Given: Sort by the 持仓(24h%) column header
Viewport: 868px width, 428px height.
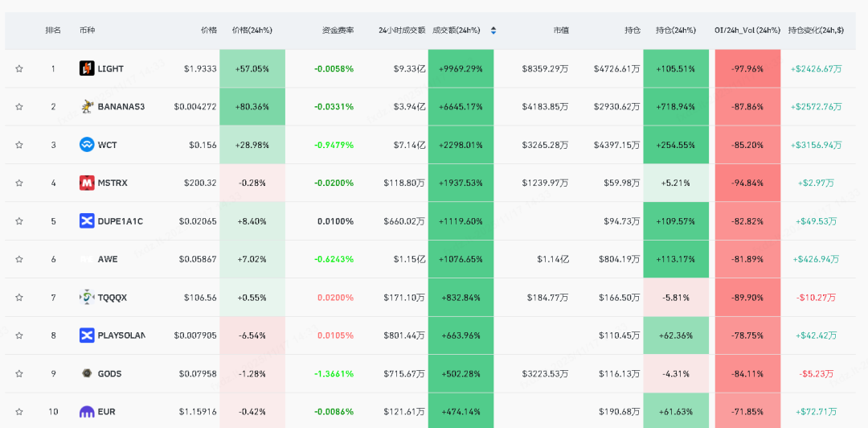Looking at the screenshot, I should pos(675,31).
